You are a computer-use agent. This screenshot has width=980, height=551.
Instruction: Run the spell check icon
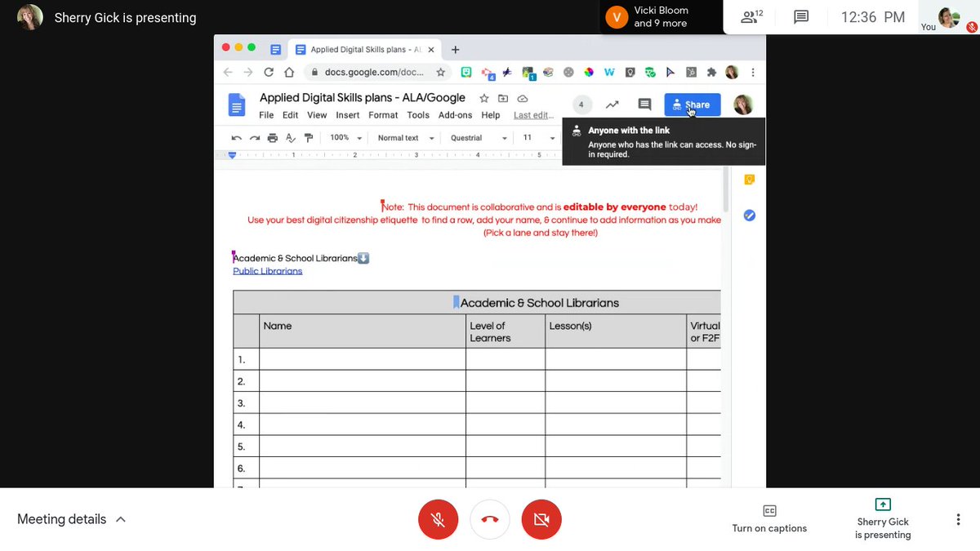290,138
